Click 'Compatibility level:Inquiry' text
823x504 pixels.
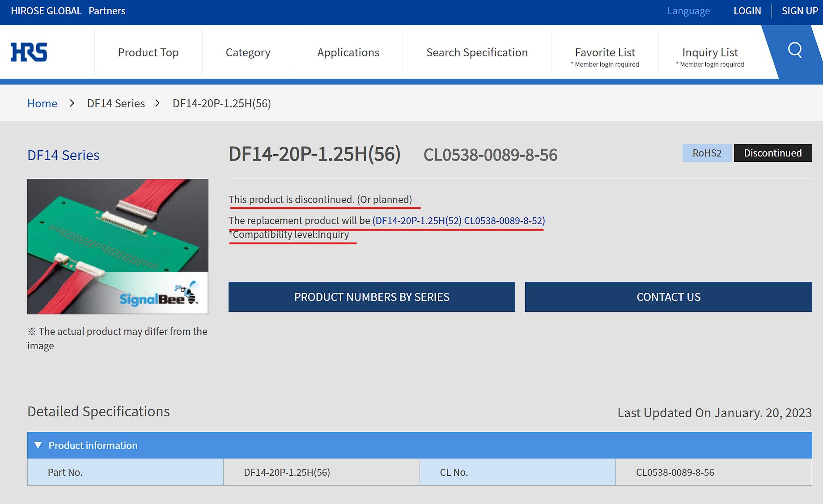(x=291, y=234)
